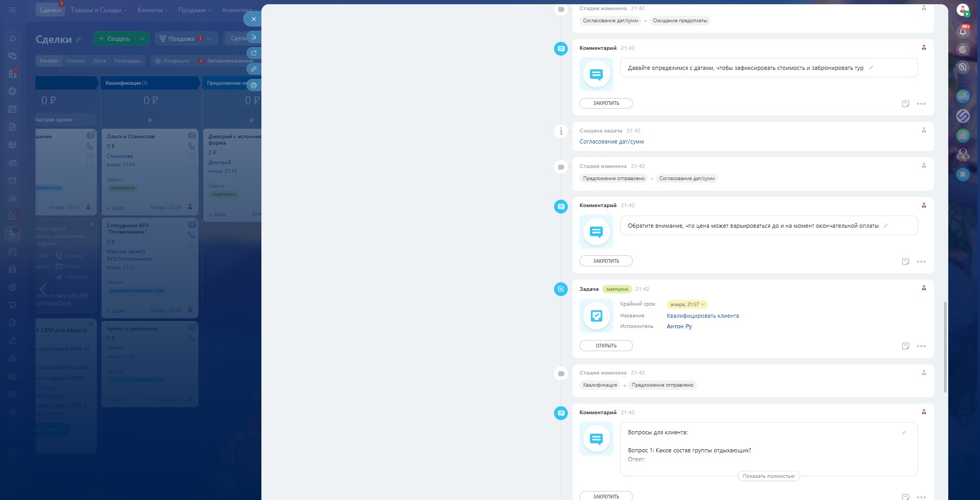This screenshot has width=980, height=500.
Task: Open the bookmark icon in the right bar
Action: point(963,174)
